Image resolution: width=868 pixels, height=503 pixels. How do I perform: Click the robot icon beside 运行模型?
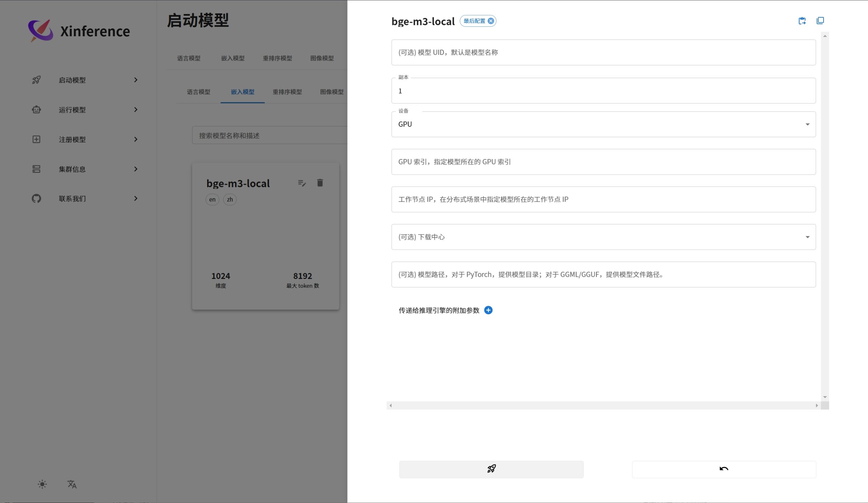[x=36, y=109]
